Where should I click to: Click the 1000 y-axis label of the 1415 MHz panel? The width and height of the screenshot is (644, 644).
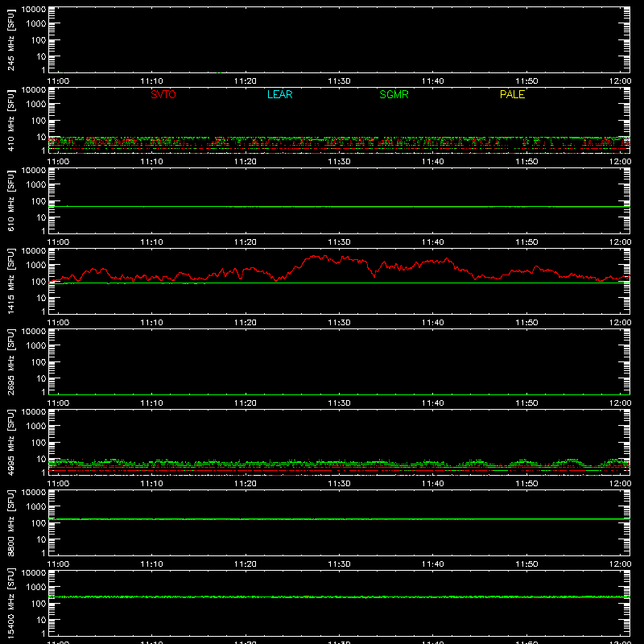click(x=36, y=266)
